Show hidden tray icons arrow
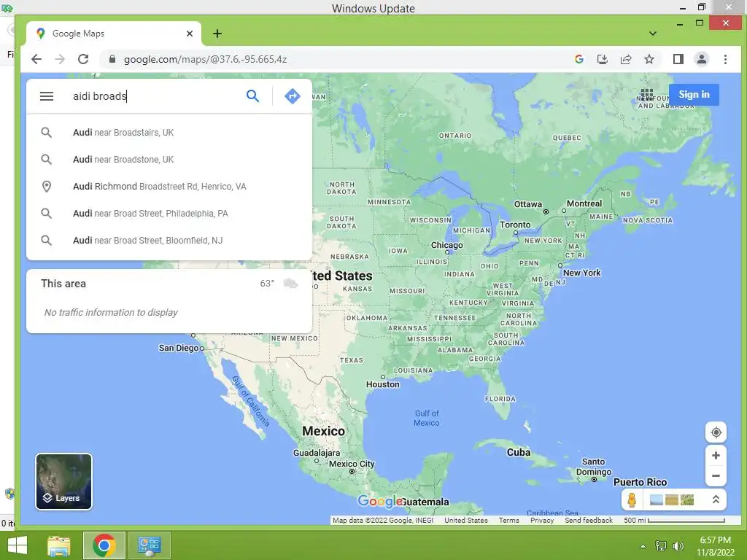The height and width of the screenshot is (560, 747). [643, 546]
